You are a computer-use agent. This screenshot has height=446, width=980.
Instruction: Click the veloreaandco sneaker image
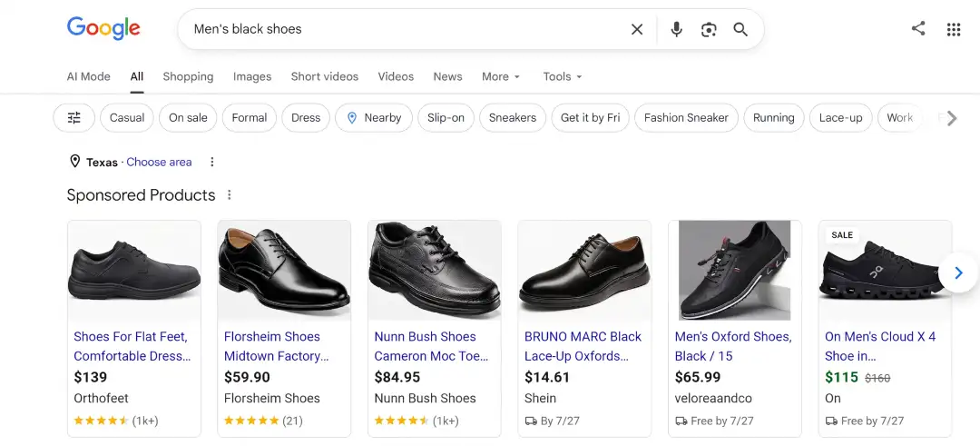pos(734,270)
